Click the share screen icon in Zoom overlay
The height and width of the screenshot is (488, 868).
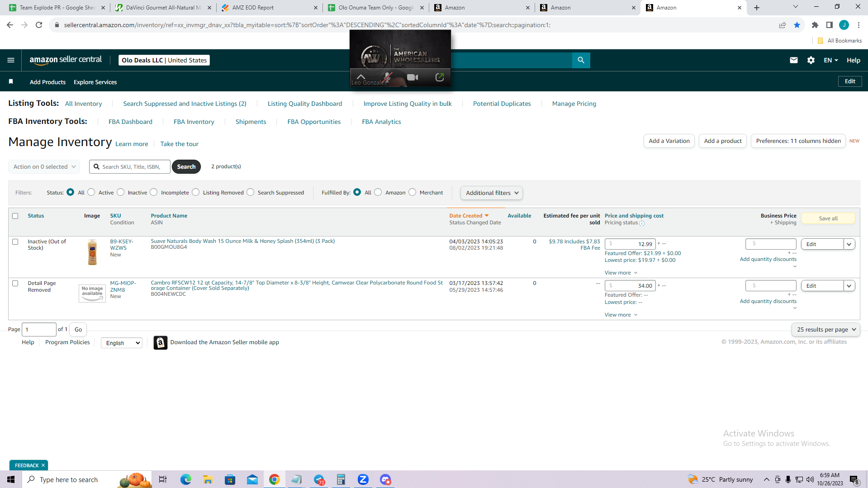(x=439, y=77)
